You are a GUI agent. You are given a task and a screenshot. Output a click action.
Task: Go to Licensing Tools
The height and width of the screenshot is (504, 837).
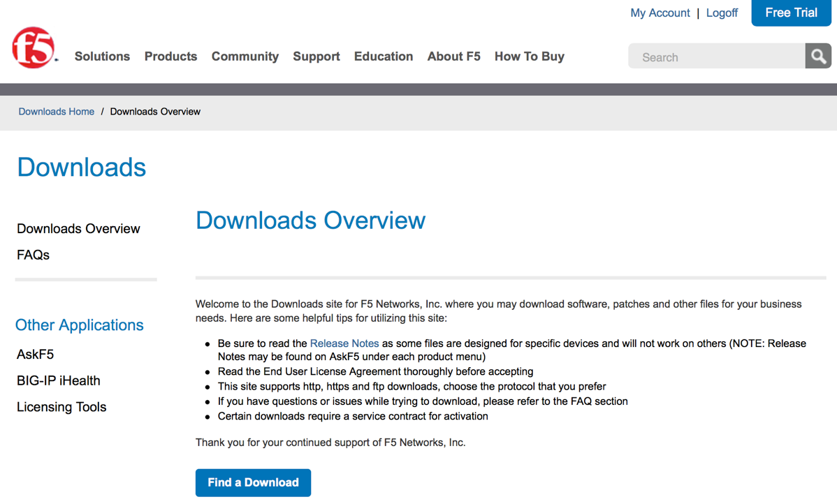(x=61, y=406)
